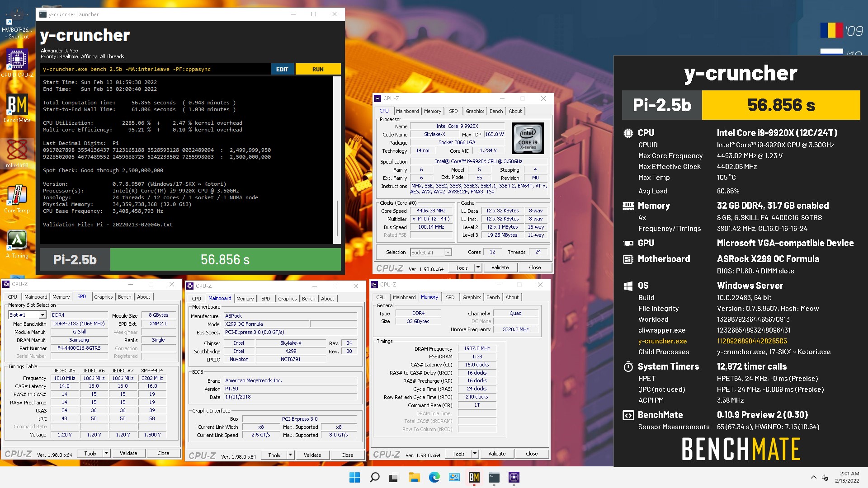Open the Core Temp desktop icon
The height and width of the screenshot is (488, 868).
(x=17, y=199)
